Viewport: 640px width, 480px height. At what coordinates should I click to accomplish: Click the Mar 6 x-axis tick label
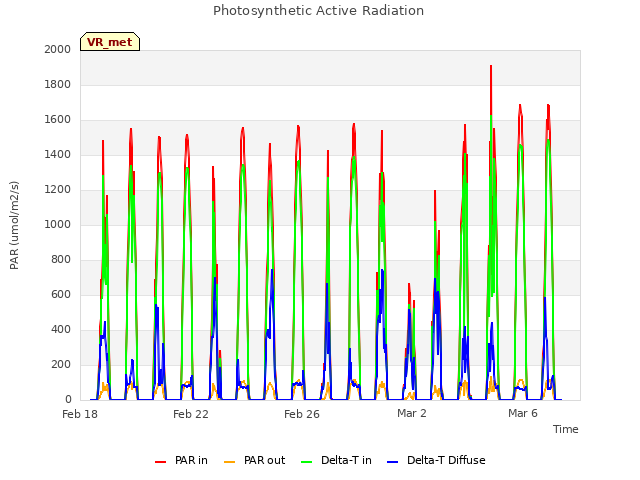pyautogui.click(x=523, y=413)
